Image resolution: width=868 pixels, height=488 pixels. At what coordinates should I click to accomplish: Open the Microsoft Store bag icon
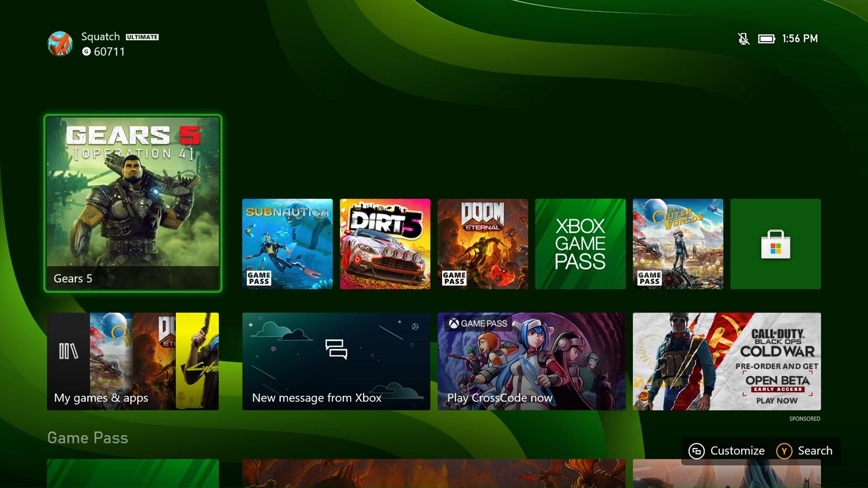click(776, 244)
